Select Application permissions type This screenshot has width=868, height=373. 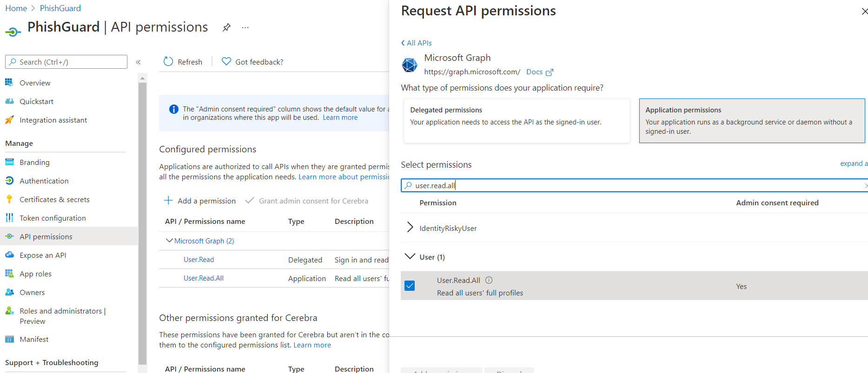(752, 121)
